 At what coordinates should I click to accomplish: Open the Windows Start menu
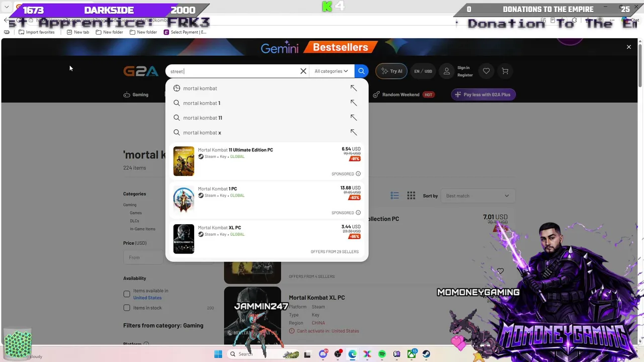218,354
